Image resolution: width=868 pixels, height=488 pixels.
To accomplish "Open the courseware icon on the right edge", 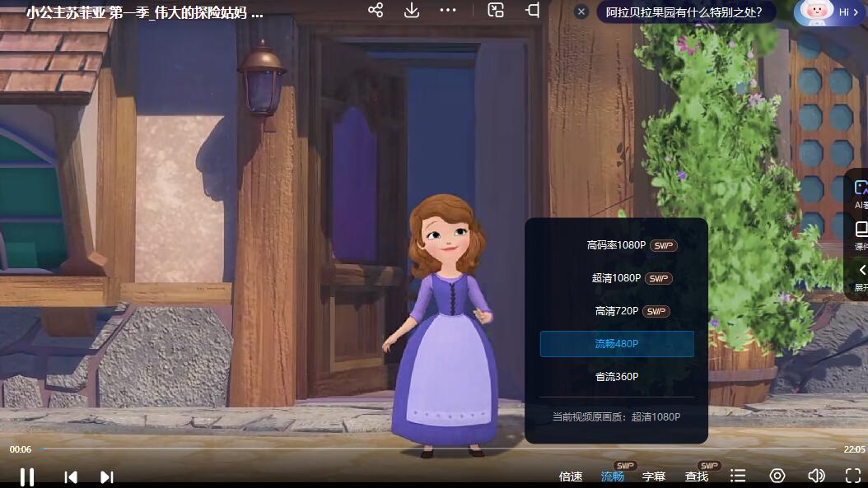I will 861,235.
